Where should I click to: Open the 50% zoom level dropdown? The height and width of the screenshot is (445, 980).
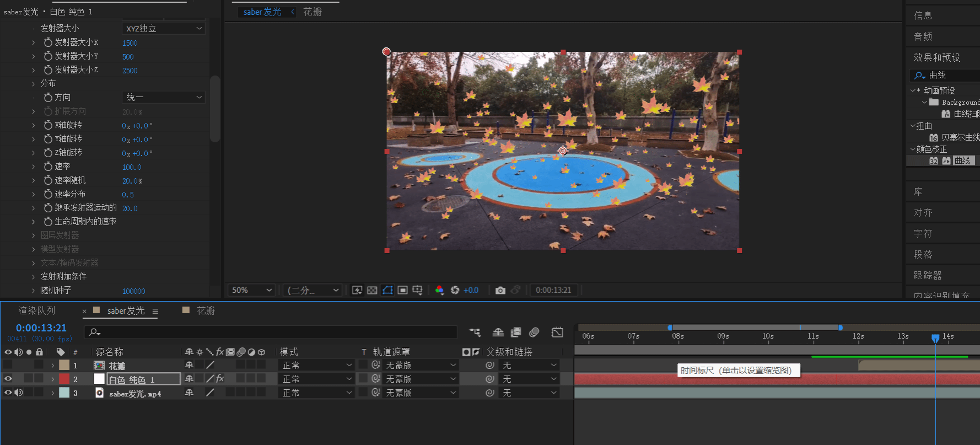tap(251, 290)
